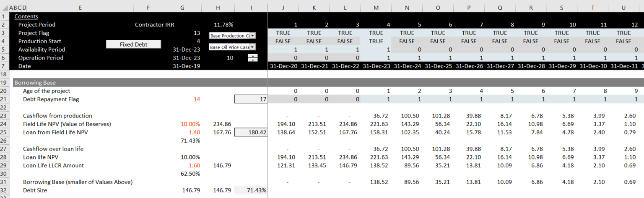Open the Base Oil Price Case dropdown
Screen dimensions: 644x198
click(x=252, y=47)
